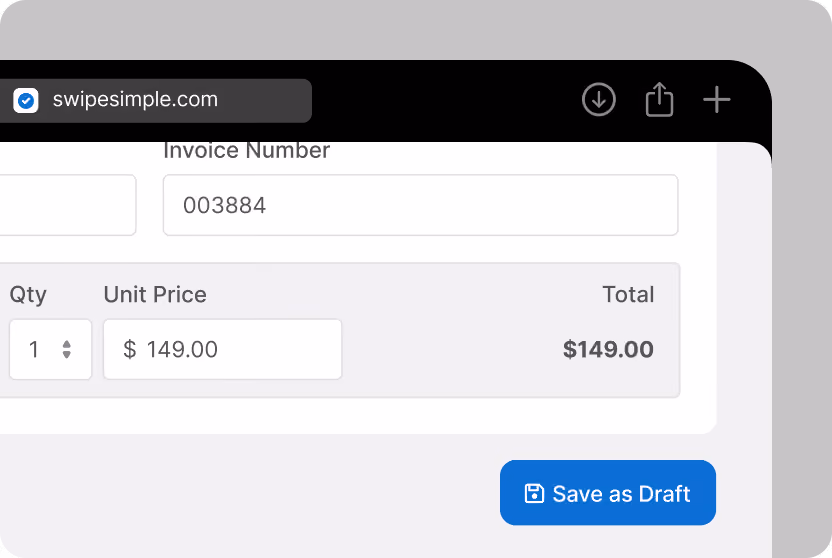Click the Qty value showing 1
This screenshot has width=832, height=558.
point(33,349)
